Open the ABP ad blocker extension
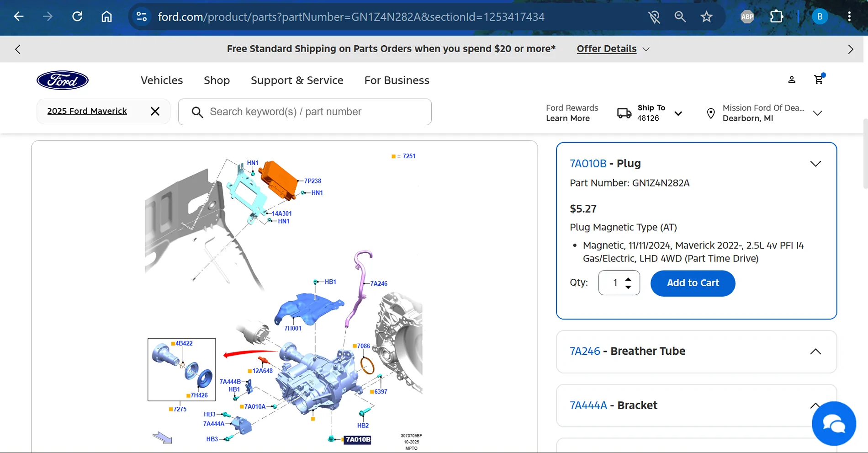Screen dimensions: 868x453 [x=747, y=17]
